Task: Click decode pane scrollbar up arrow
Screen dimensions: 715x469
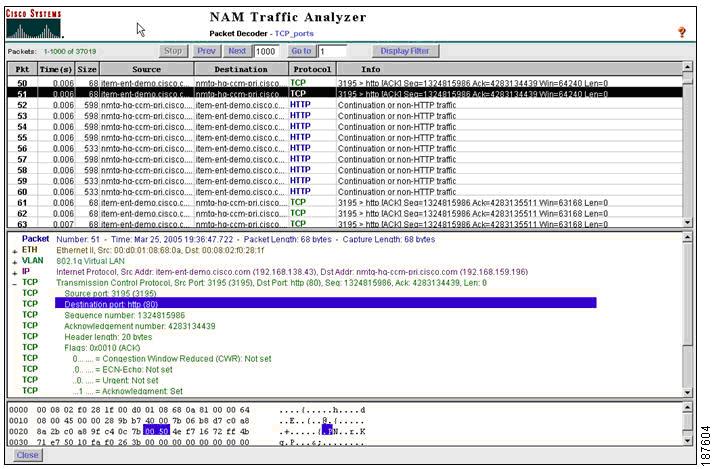Action: click(687, 237)
